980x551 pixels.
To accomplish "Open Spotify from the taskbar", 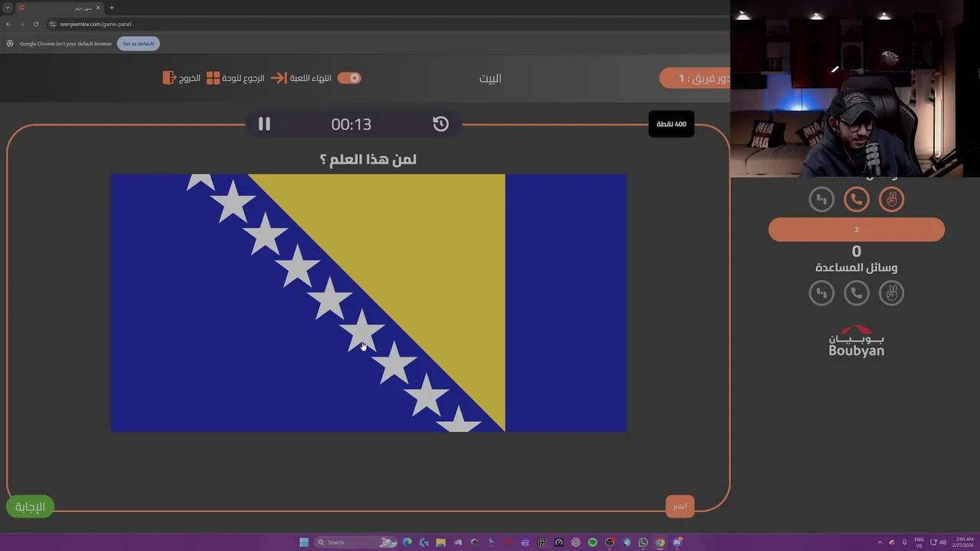I will [x=593, y=543].
